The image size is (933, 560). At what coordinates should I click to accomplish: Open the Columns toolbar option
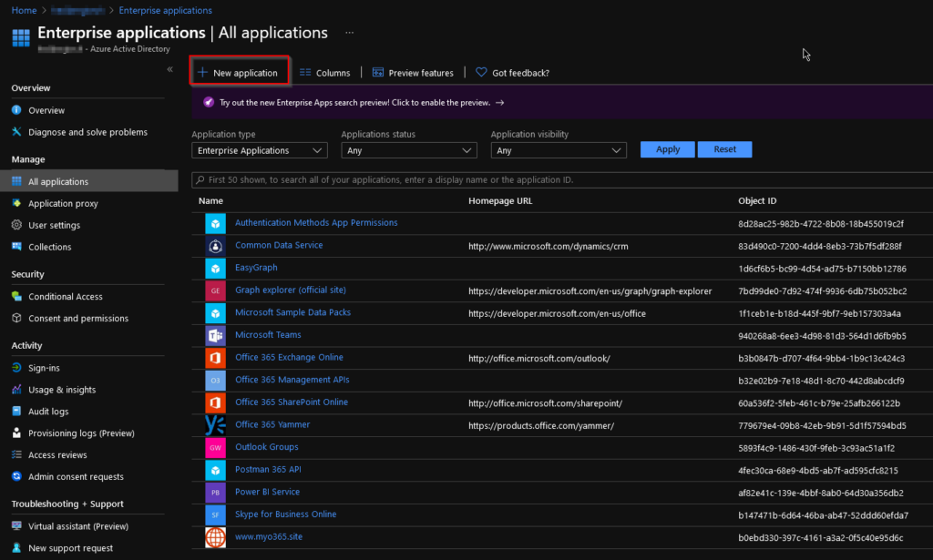coord(325,73)
